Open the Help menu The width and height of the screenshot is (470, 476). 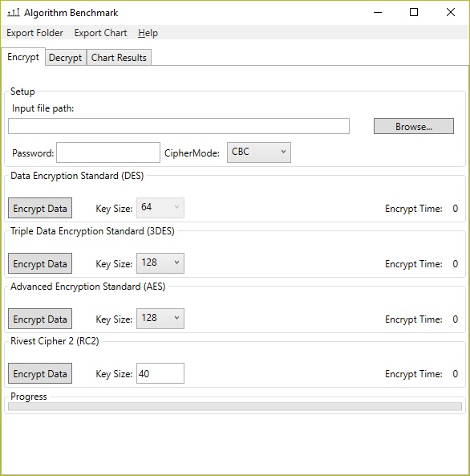pyautogui.click(x=148, y=33)
